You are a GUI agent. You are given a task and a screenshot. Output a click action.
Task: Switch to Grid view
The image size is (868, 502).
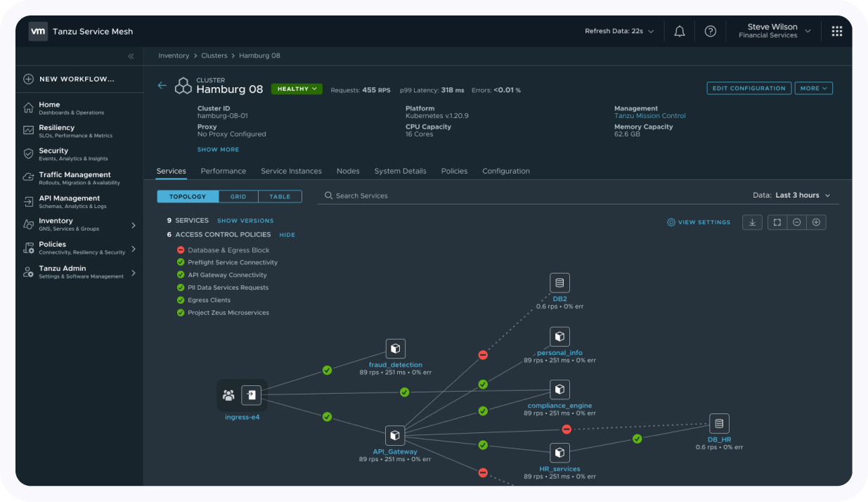click(x=238, y=197)
